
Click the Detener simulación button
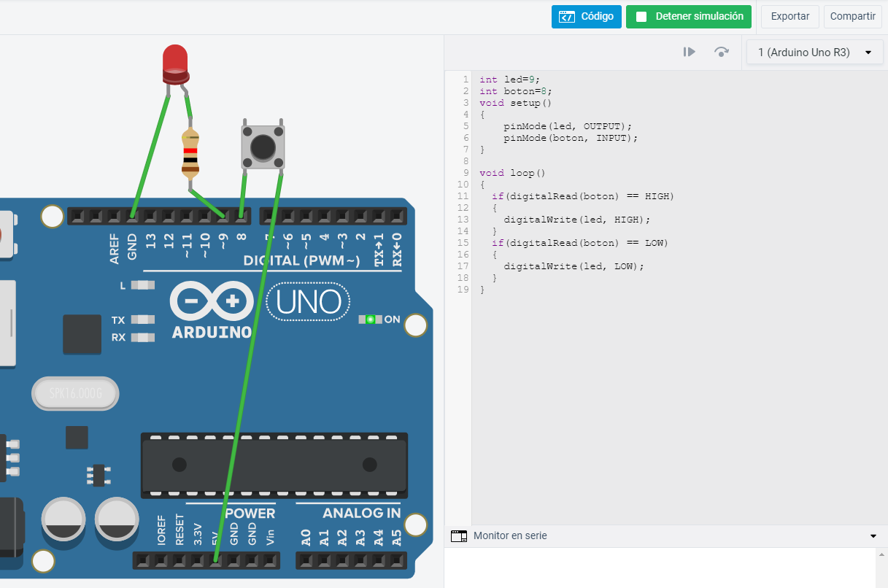(689, 16)
